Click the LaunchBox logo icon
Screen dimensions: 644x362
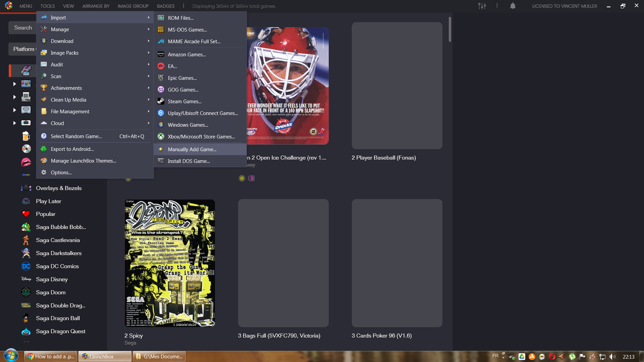pyautogui.click(x=9, y=6)
